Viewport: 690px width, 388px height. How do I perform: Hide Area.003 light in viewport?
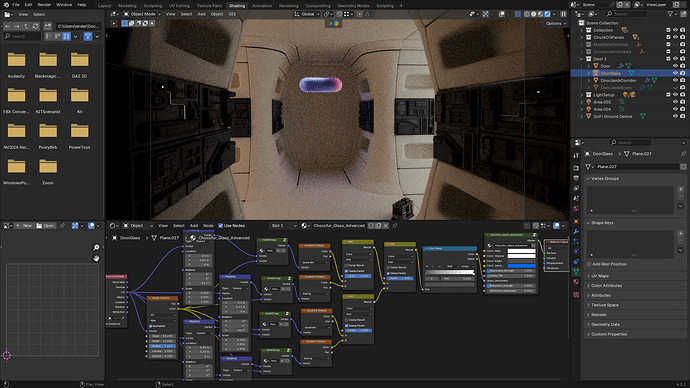pyautogui.click(x=675, y=102)
